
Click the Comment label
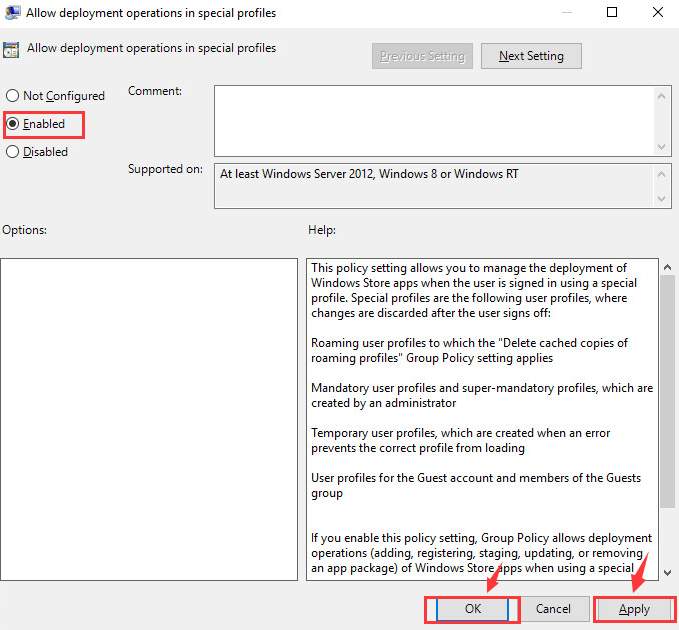tap(155, 91)
